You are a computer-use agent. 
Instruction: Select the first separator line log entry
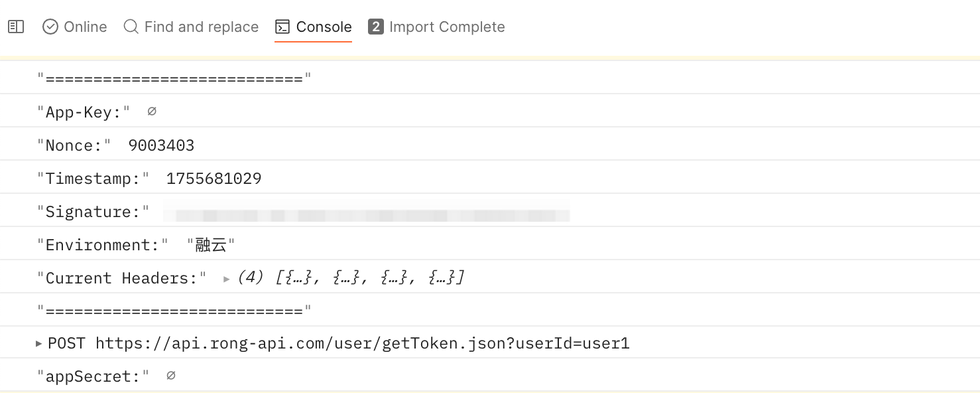click(490, 78)
